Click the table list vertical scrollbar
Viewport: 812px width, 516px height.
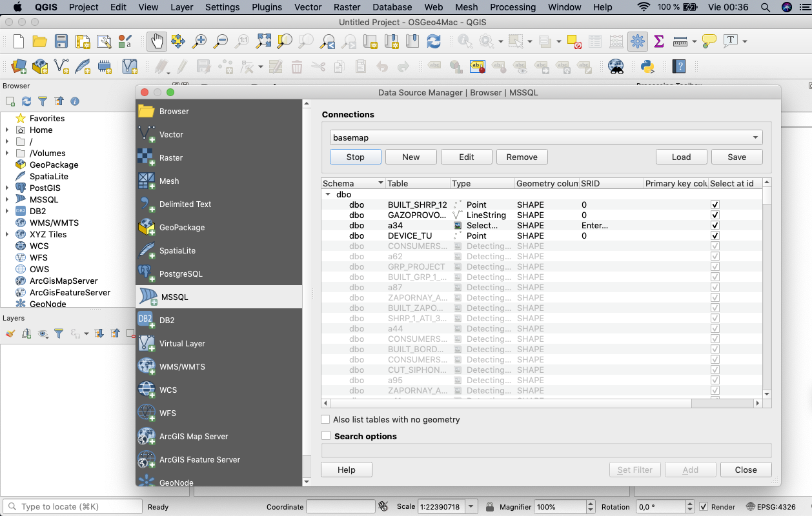click(767, 288)
